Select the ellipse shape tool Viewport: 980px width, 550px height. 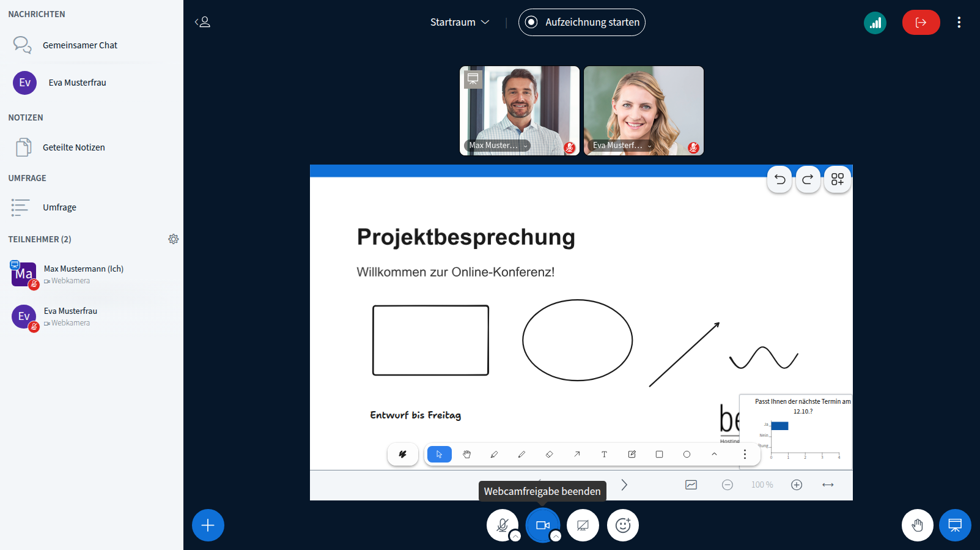coord(687,455)
